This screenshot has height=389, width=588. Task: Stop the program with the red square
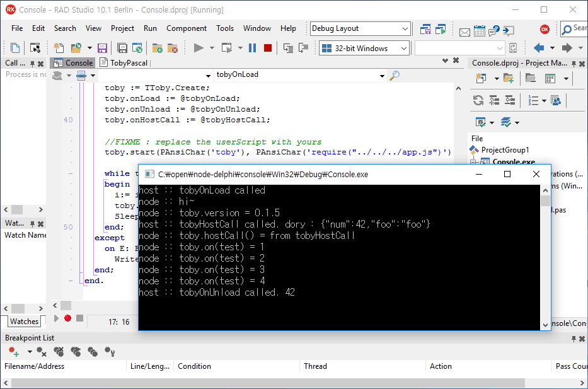(268, 48)
